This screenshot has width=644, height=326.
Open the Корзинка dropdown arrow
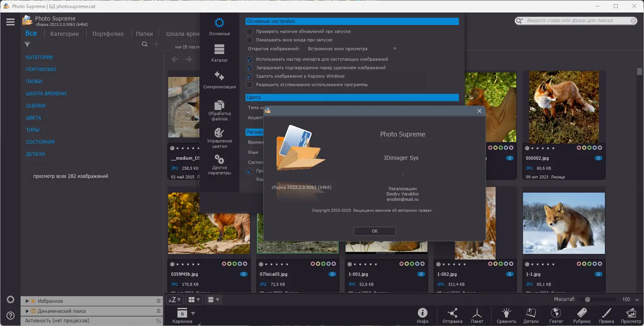click(x=193, y=313)
